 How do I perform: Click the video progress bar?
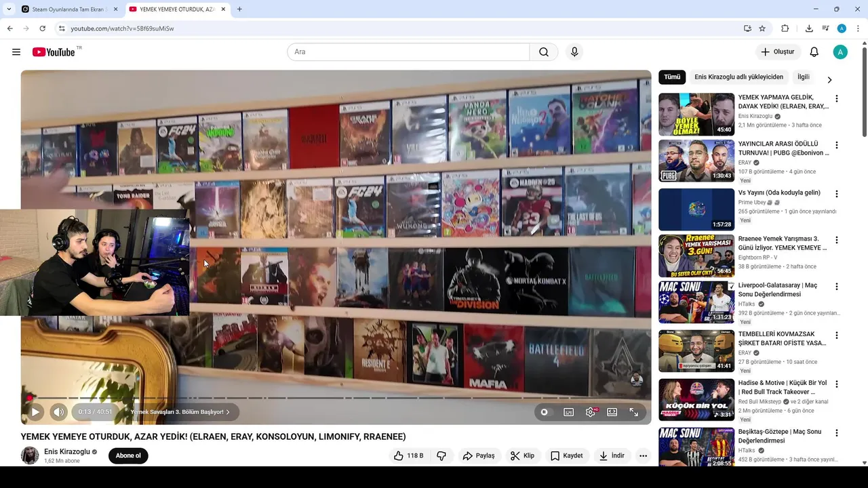point(336,398)
